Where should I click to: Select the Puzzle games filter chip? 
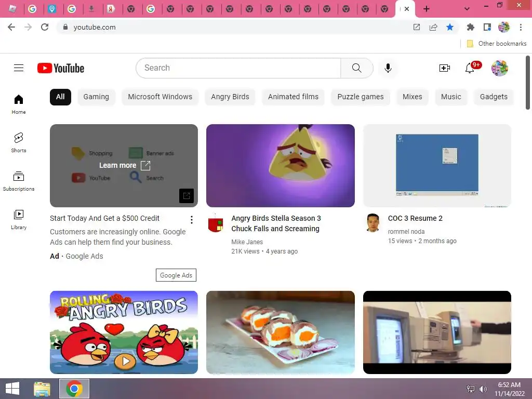(361, 97)
